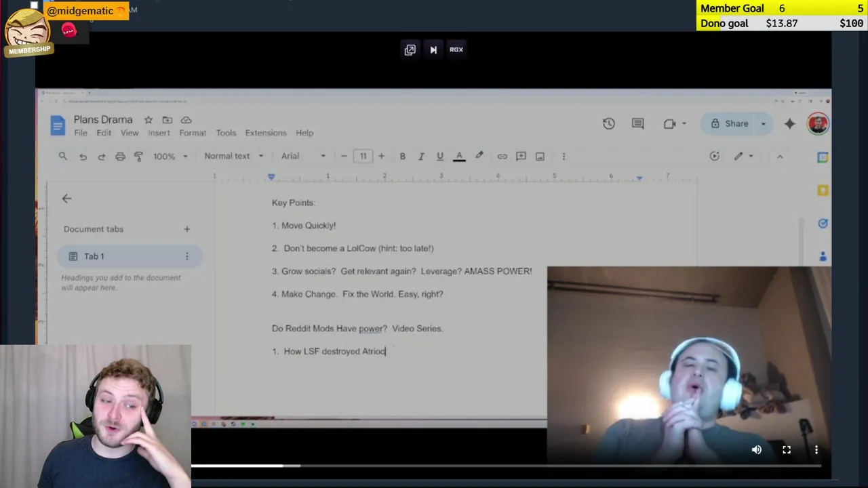This screenshot has width=868, height=488.
Task: Click the Print icon
Action: pyautogui.click(x=120, y=156)
